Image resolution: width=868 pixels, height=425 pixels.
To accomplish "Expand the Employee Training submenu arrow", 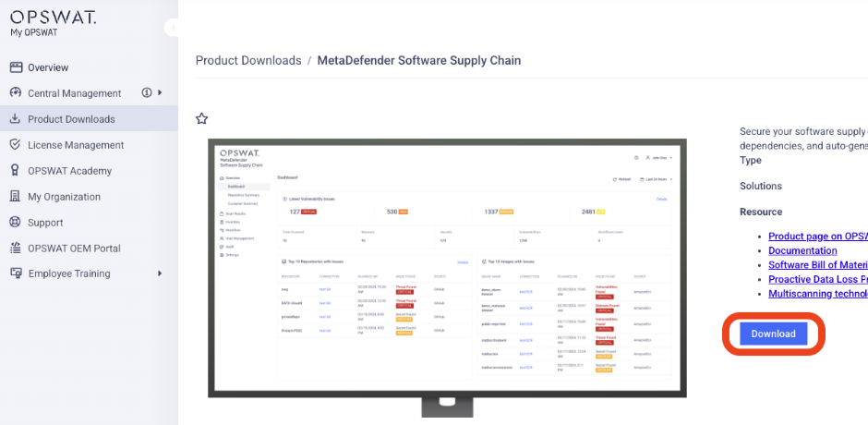I will 160,273.
